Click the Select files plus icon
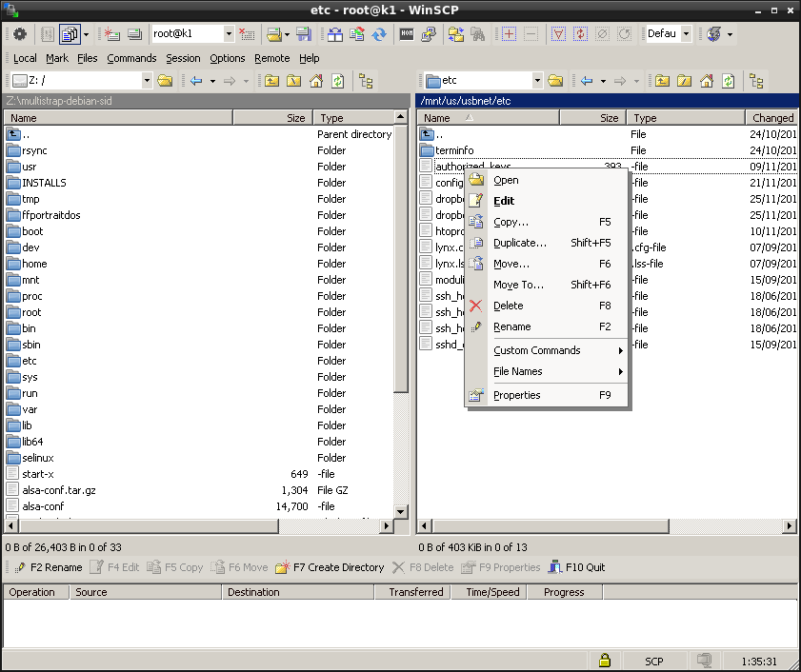 click(509, 34)
